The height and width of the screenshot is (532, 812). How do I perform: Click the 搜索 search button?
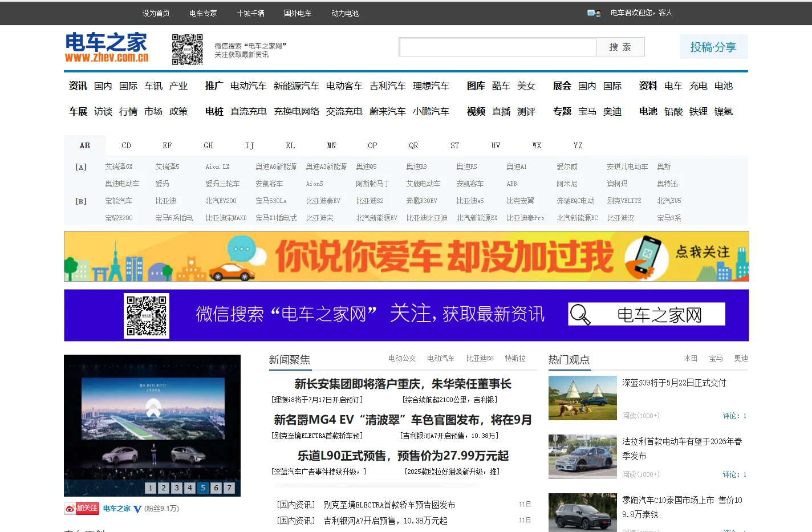pyautogui.click(x=620, y=47)
